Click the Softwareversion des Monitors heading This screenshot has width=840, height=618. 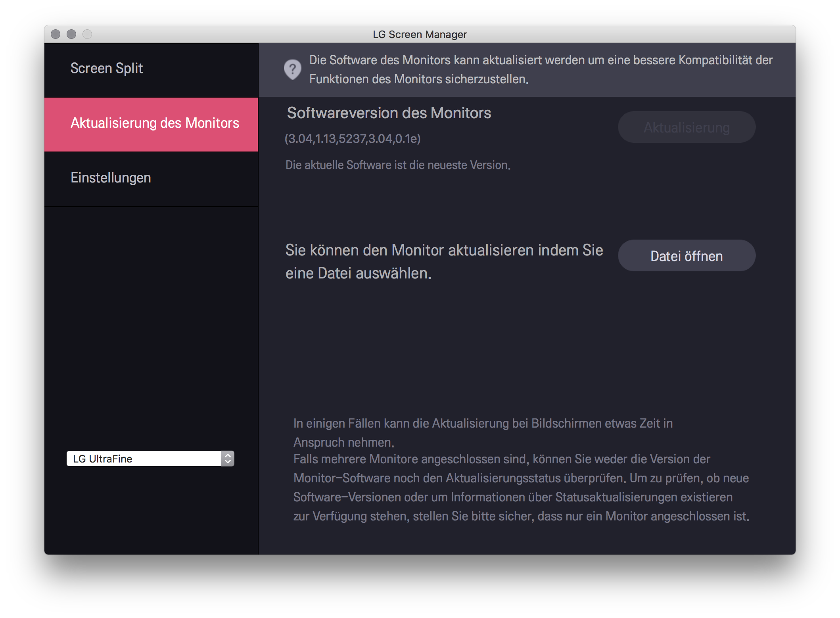tap(389, 112)
